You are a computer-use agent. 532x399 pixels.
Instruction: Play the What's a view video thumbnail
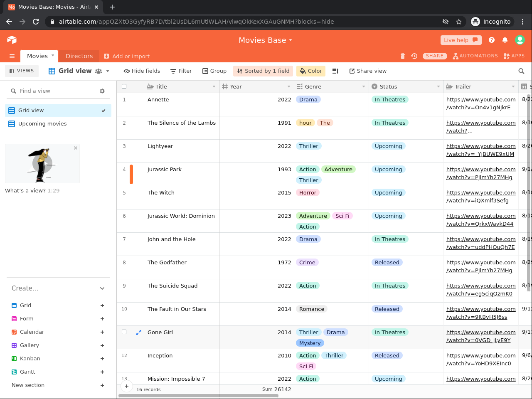pyautogui.click(x=42, y=164)
